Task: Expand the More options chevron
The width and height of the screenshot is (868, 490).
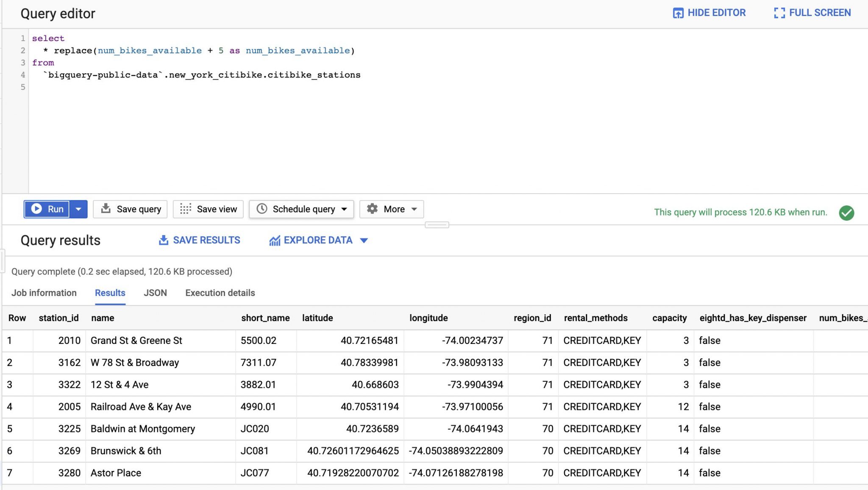Action: tap(414, 209)
